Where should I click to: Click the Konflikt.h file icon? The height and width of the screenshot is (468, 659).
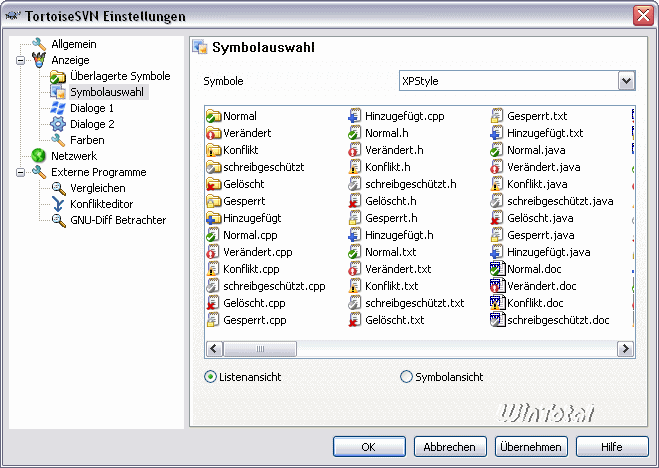pyautogui.click(x=355, y=167)
